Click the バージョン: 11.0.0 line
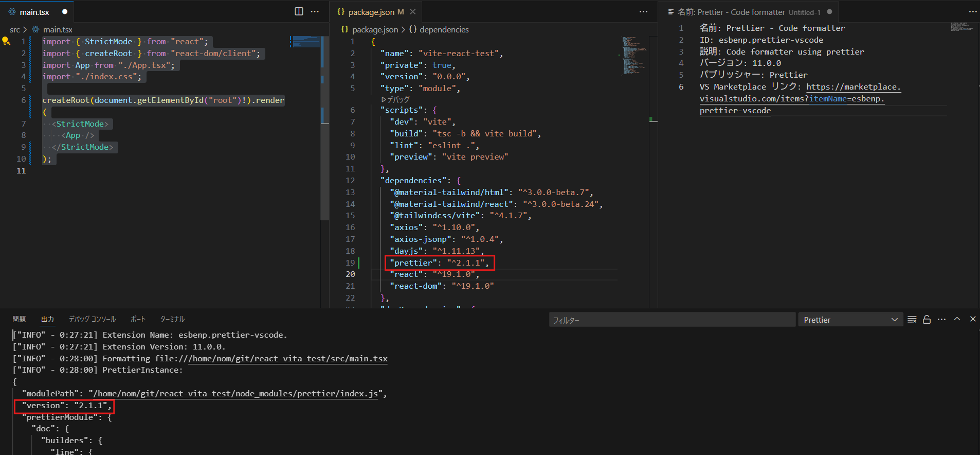980x455 pixels. pyautogui.click(x=740, y=63)
